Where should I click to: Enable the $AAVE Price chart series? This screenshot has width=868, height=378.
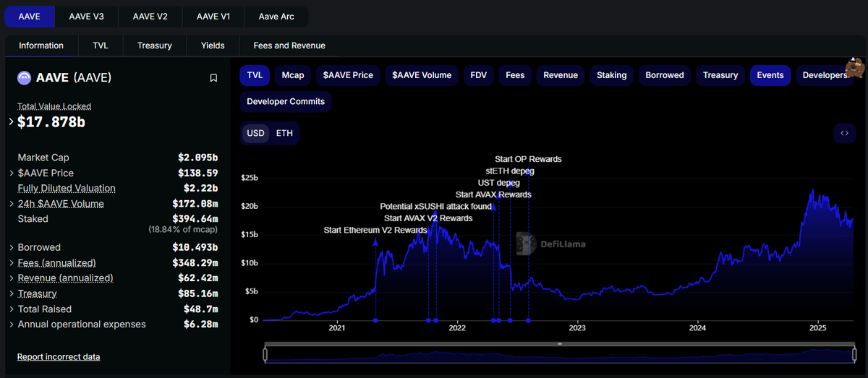349,75
